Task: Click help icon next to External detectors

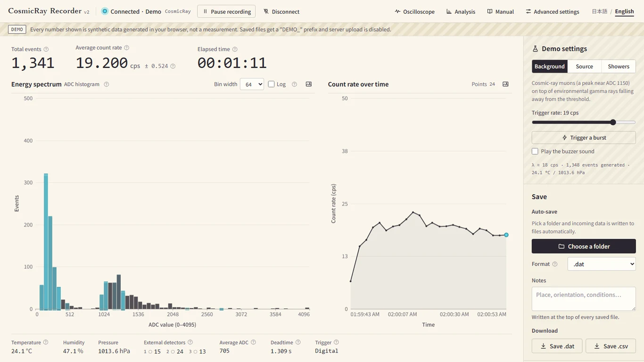Action: point(190,342)
